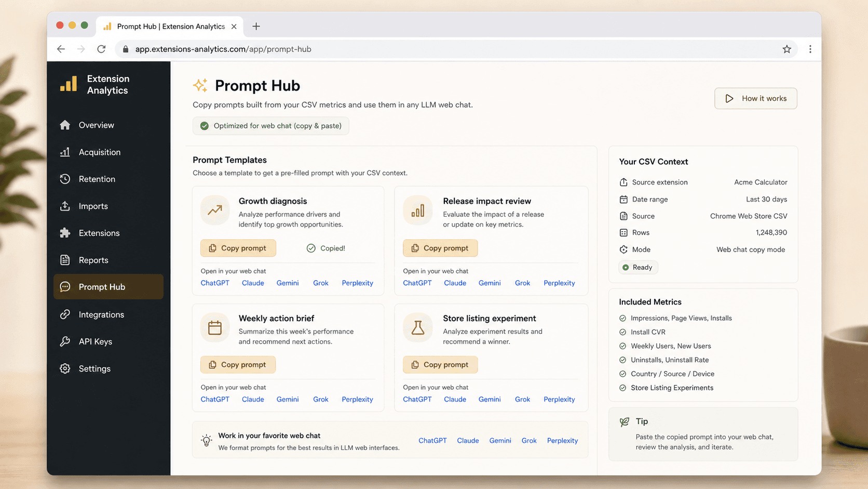Click the Copied! confirmation text
This screenshot has width=868, height=489.
pyautogui.click(x=333, y=248)
